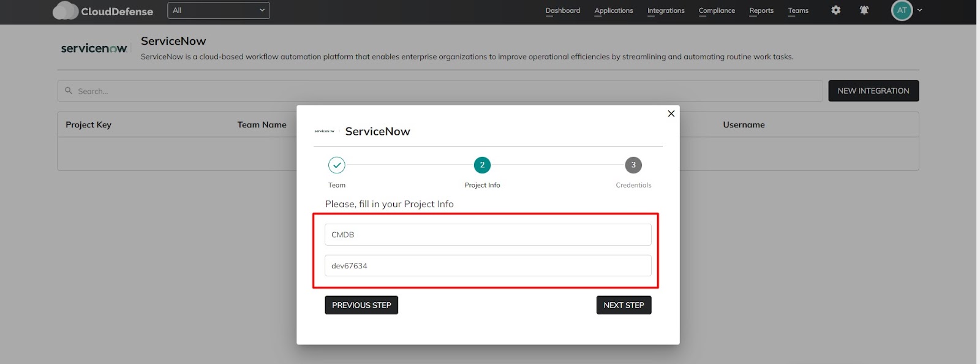Viewport: 980px width, 364px height.
Task: Click the ServiceNow page title
Action: tap(173, 41)
